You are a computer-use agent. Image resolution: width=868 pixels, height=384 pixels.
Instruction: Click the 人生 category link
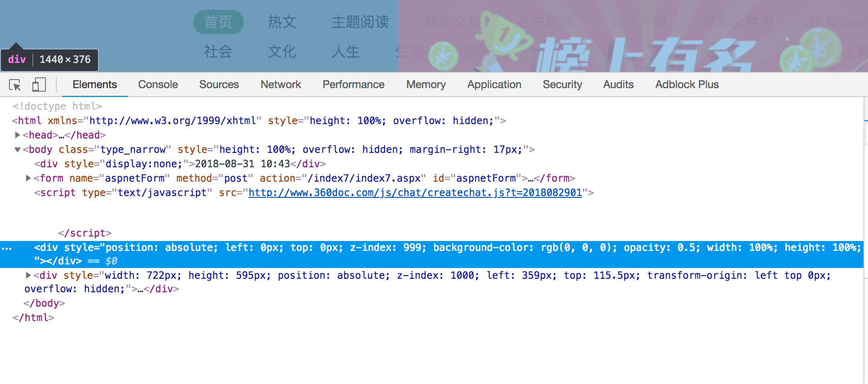point(346,52)
